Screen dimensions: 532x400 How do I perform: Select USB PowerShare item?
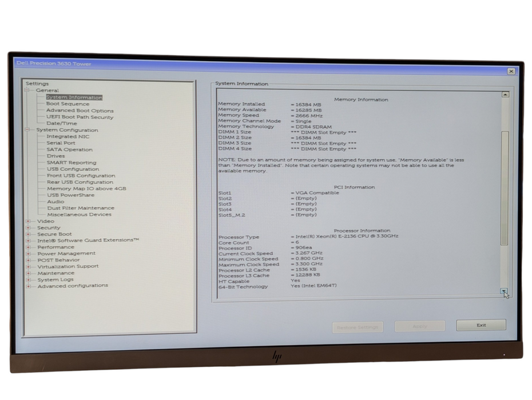click(70, 195)
